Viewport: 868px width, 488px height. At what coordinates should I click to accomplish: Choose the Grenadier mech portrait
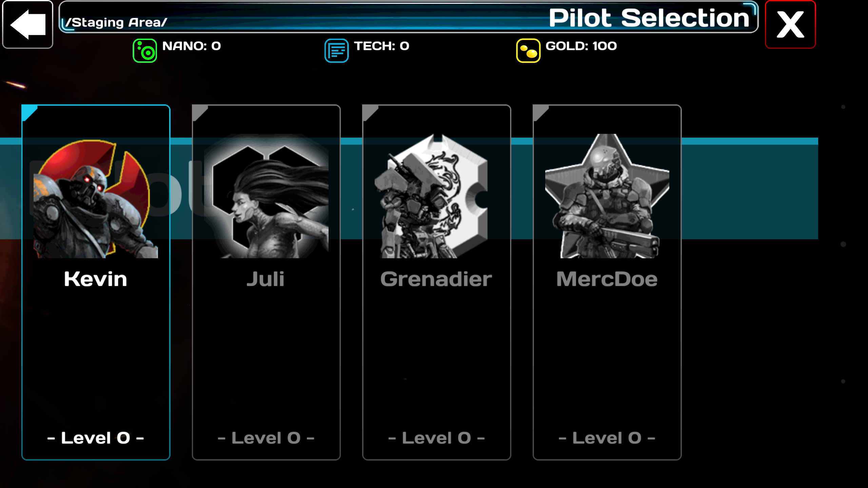coord(437,196)
